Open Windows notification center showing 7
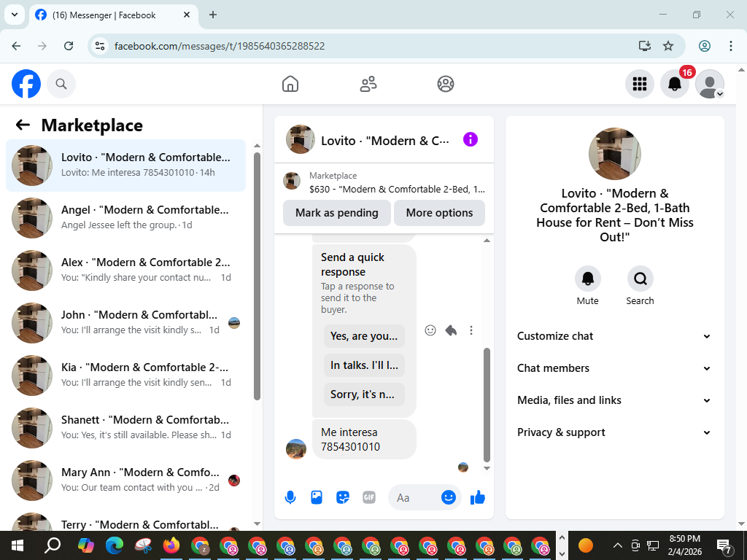The image size is (747, 560). pyautogui.click(x=724, y=545)
